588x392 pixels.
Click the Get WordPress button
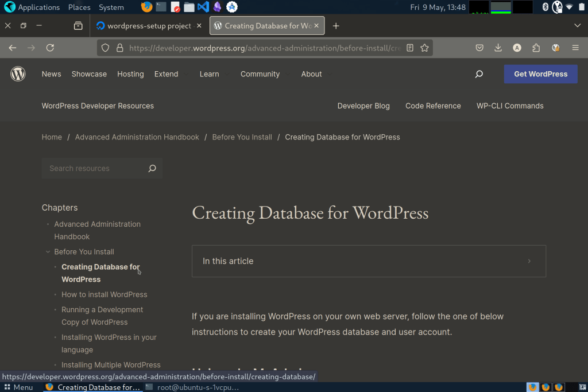click(540, 74)
